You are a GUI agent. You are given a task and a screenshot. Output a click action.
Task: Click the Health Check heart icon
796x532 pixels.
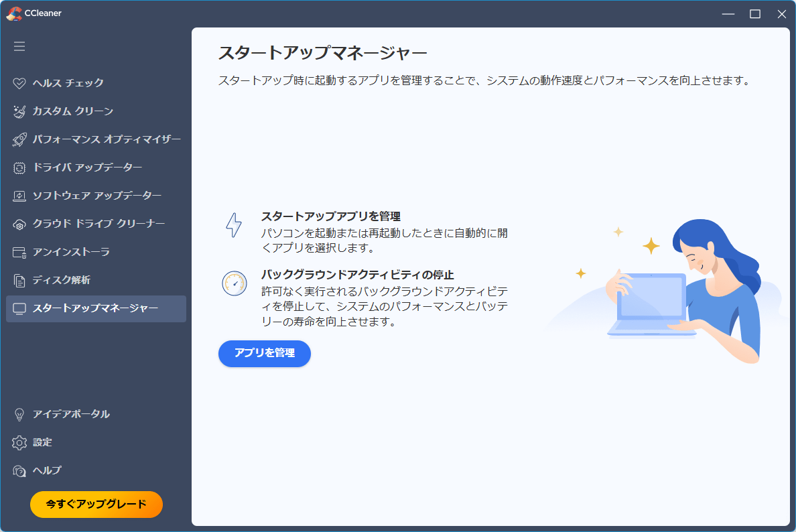pos(19,83)
